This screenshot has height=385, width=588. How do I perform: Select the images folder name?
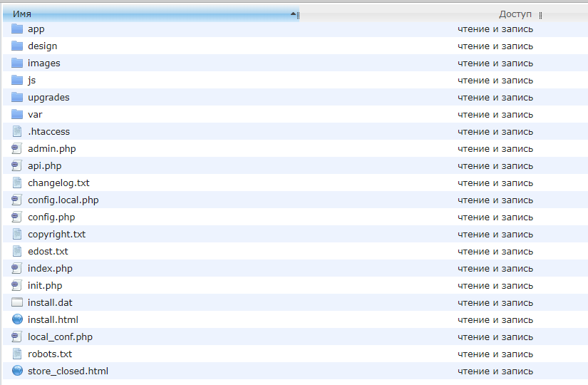(44, 63)
